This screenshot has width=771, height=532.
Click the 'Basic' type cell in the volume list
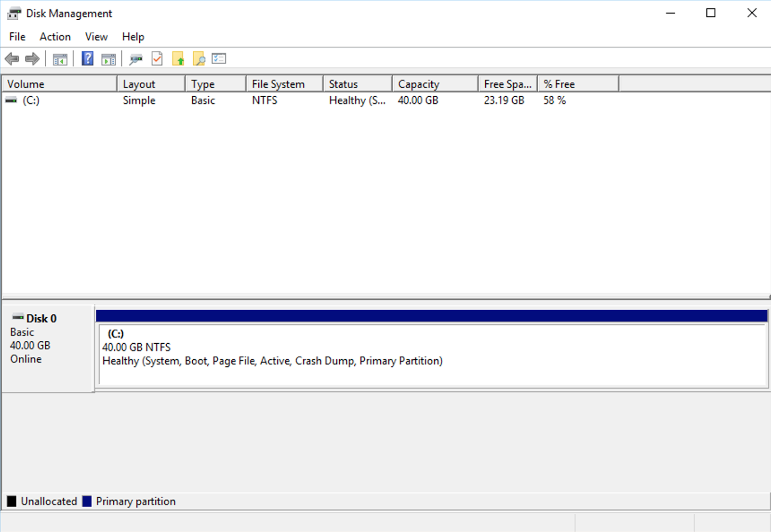click(x=203, y=100)
